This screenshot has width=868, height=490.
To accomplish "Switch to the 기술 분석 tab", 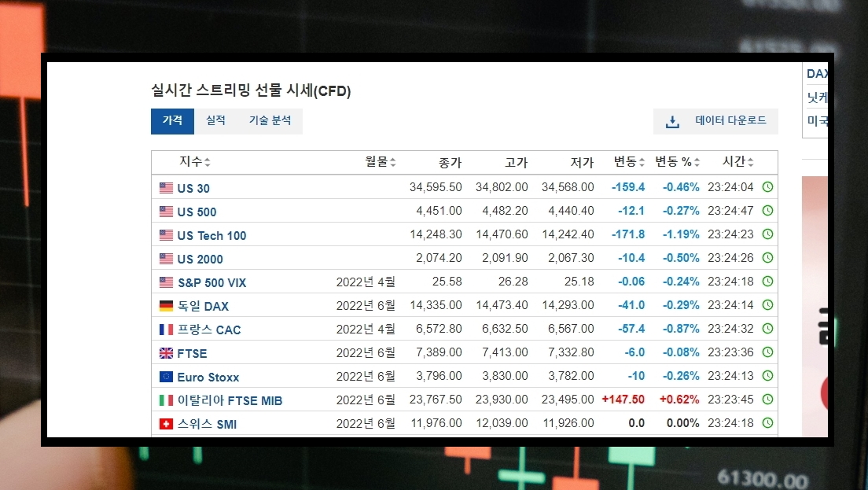I will pyautogui.click(x=270, y=121).
